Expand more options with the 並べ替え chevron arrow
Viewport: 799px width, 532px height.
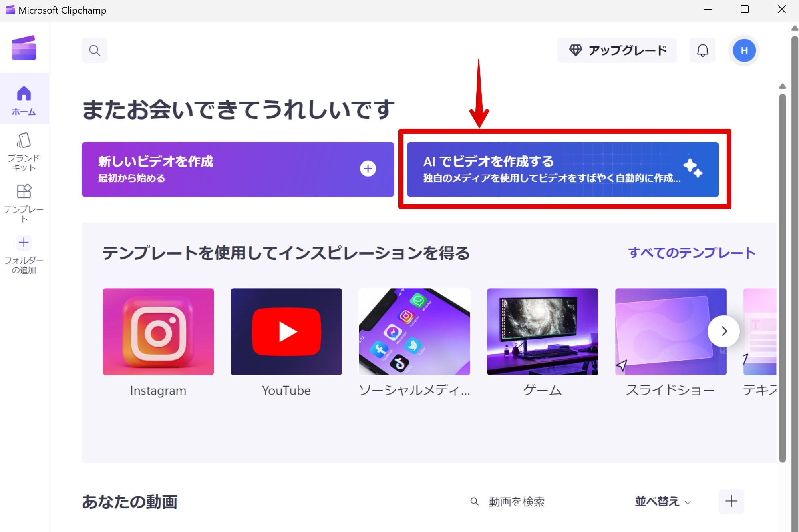[x=688, y=502]
